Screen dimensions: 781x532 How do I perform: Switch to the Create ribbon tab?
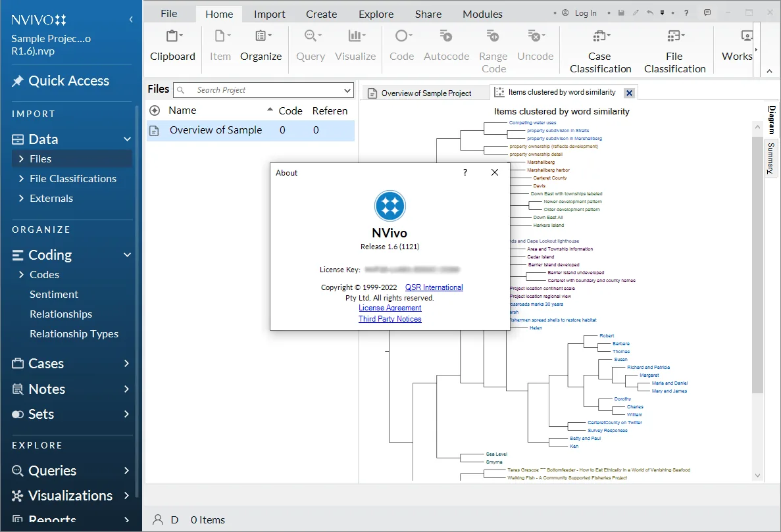(x=321, y=14)
